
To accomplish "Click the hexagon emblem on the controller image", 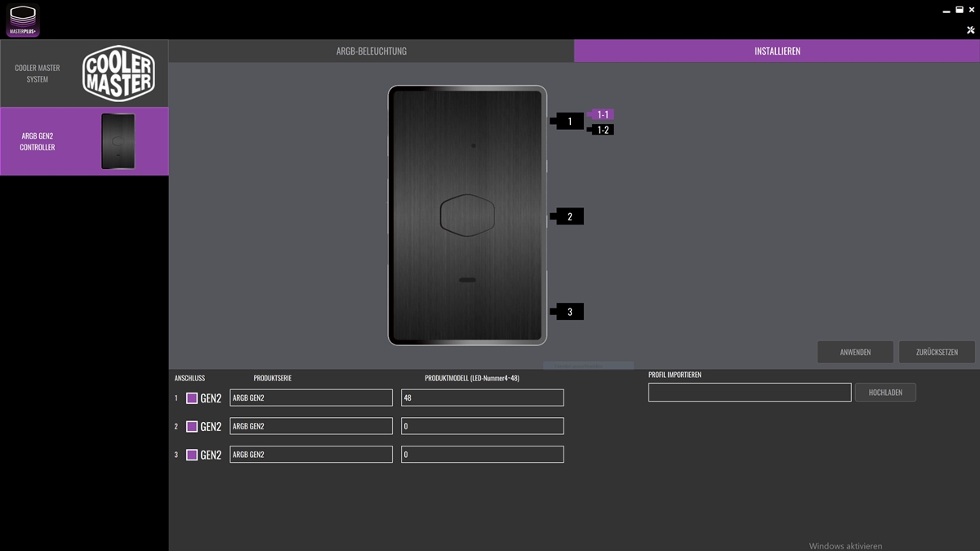I will coord(467,216).
